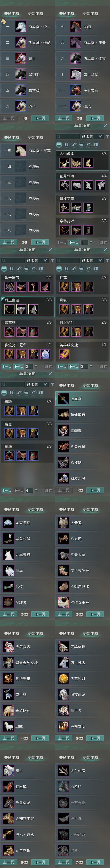
Task: Click the 七星剑 flying sword mount icon
Action: click(x=63, y=399)
